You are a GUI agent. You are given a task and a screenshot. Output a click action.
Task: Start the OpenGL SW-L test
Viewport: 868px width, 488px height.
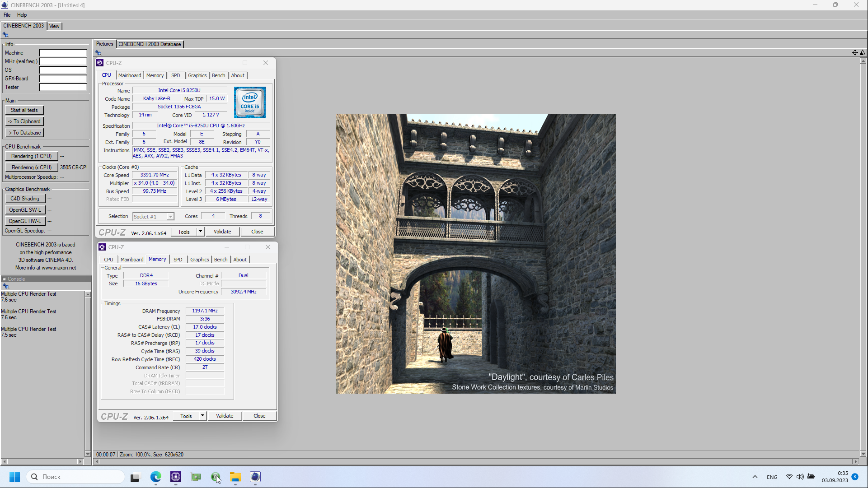tap(25, 210)
